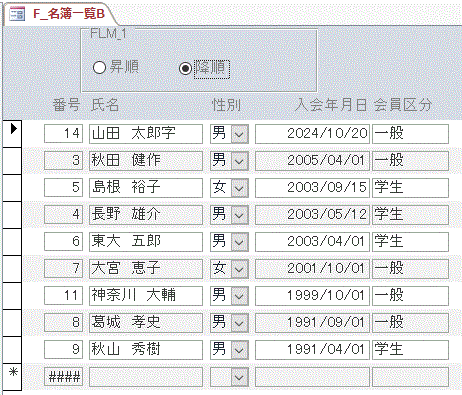Open the 性別 dropdown for 島根 裕子
Viewport: 462px width, 395px height.
240,188
